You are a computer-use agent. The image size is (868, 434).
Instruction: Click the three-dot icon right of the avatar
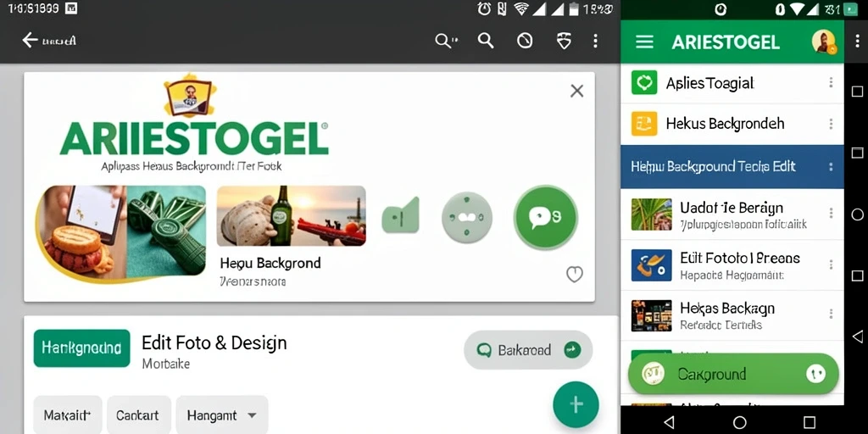[x=858, y=42]
